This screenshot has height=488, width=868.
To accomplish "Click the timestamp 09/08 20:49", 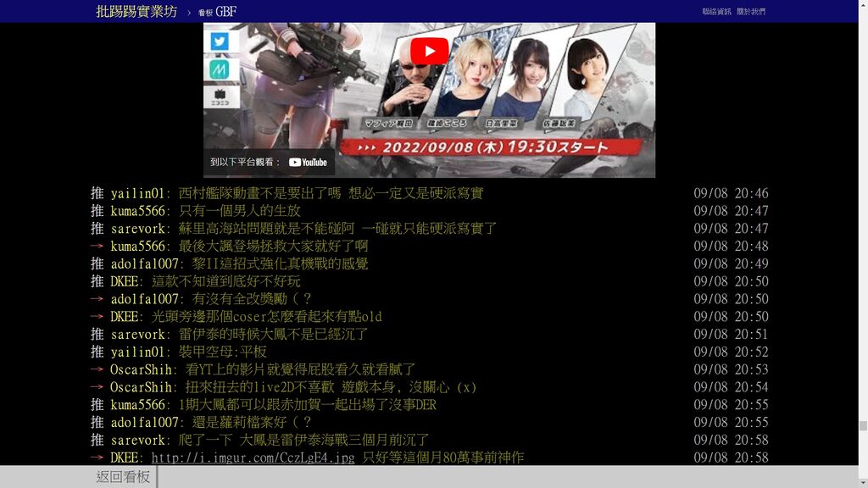I will click(x=731, y=264).
